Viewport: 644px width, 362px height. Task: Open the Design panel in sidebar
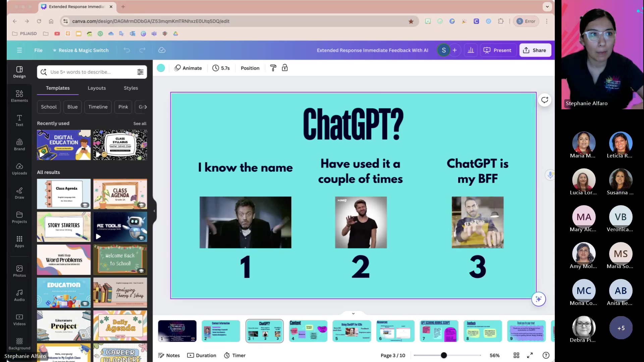point(19,72)
